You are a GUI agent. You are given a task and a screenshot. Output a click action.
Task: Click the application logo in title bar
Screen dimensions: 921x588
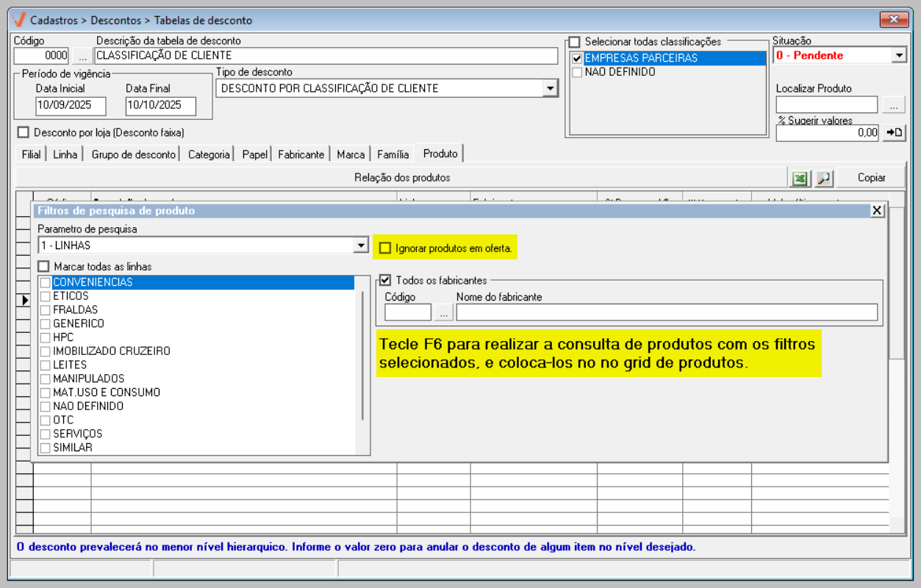(x=20, y=20)
